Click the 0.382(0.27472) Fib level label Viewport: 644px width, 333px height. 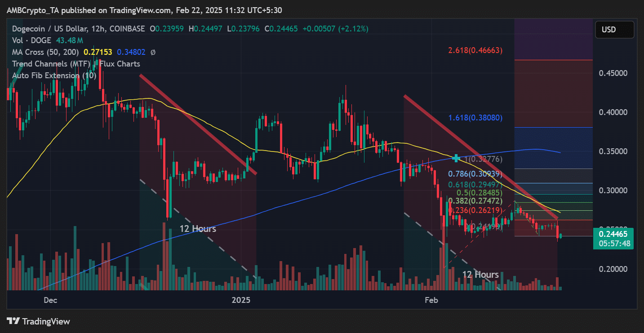pos(475,200)
